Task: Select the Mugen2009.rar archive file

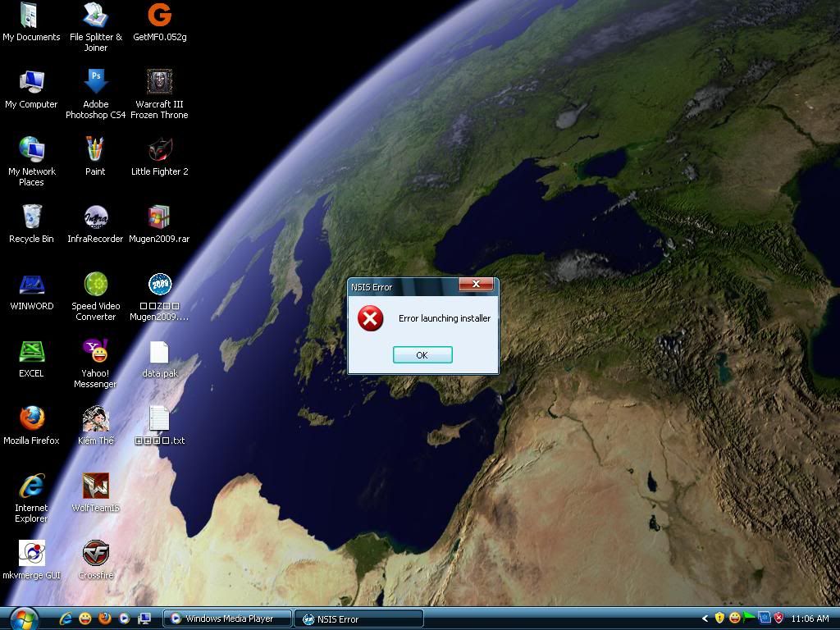Action: coord(160,224)
